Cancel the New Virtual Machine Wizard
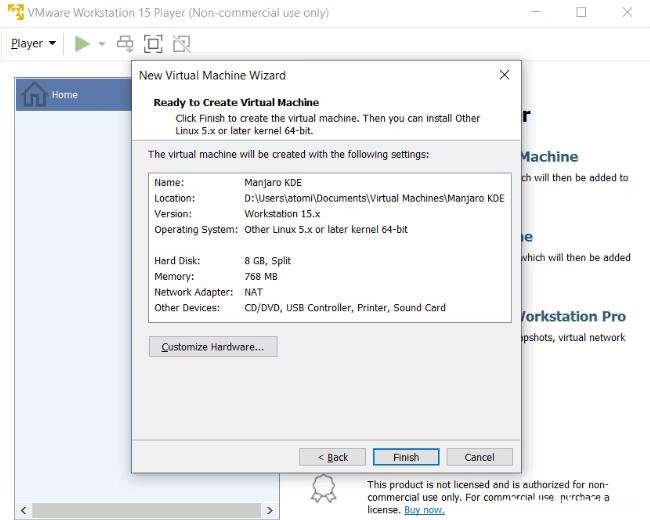This screenshot has width=650, height=520. tap(480, 457)
